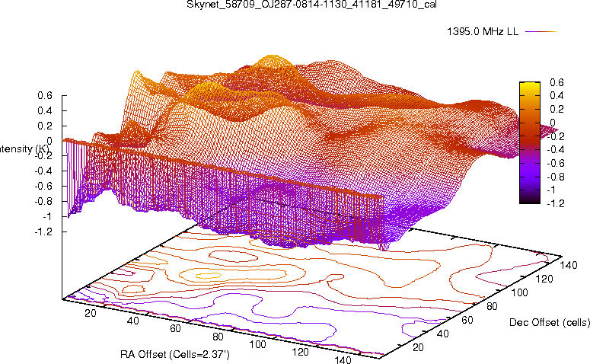Click the plot title Skynet_58709_OJ287-0814-1130_41181_49710_cal
Image resolution: width=590 pixels, height=364 pixels.
311,5
